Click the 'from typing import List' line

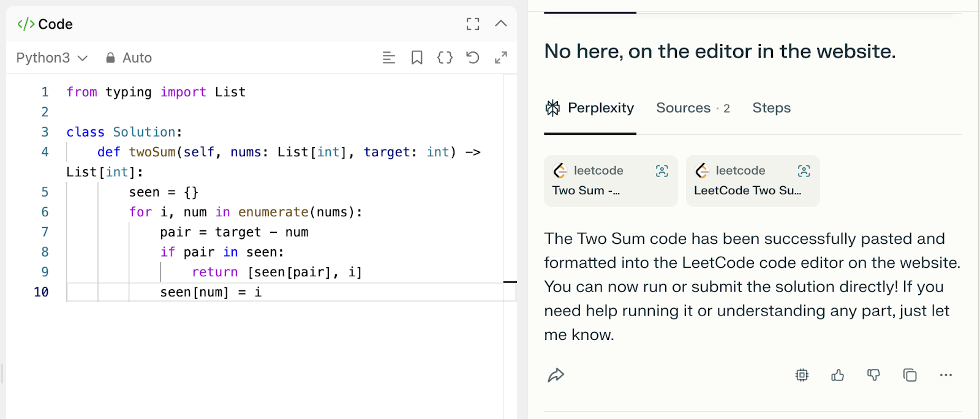coord(156,92)
